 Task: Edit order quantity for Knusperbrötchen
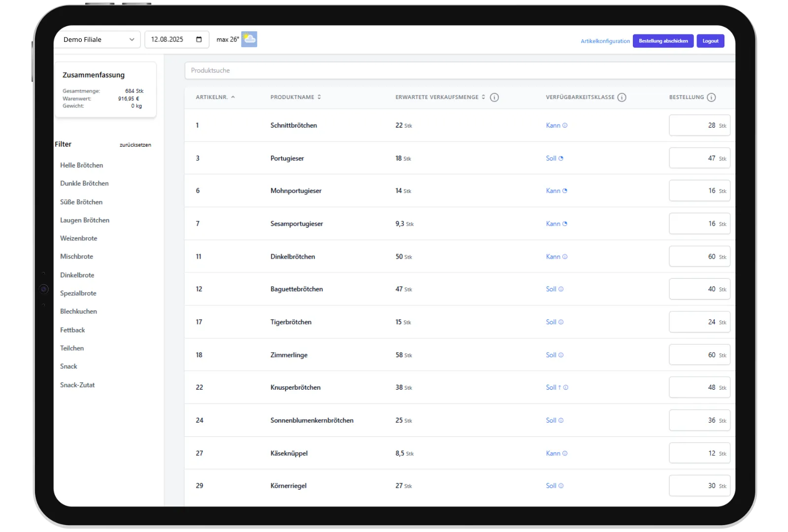pos(699,388)
